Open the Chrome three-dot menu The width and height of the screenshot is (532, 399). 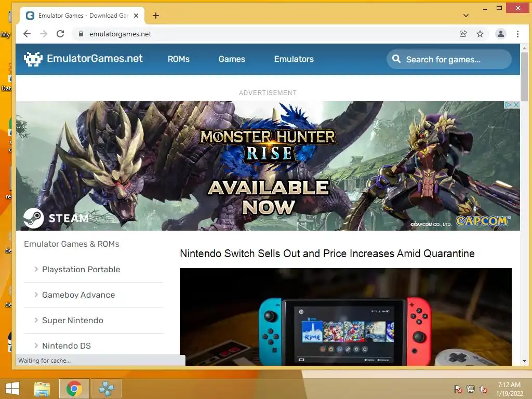[x=517, y=34]
